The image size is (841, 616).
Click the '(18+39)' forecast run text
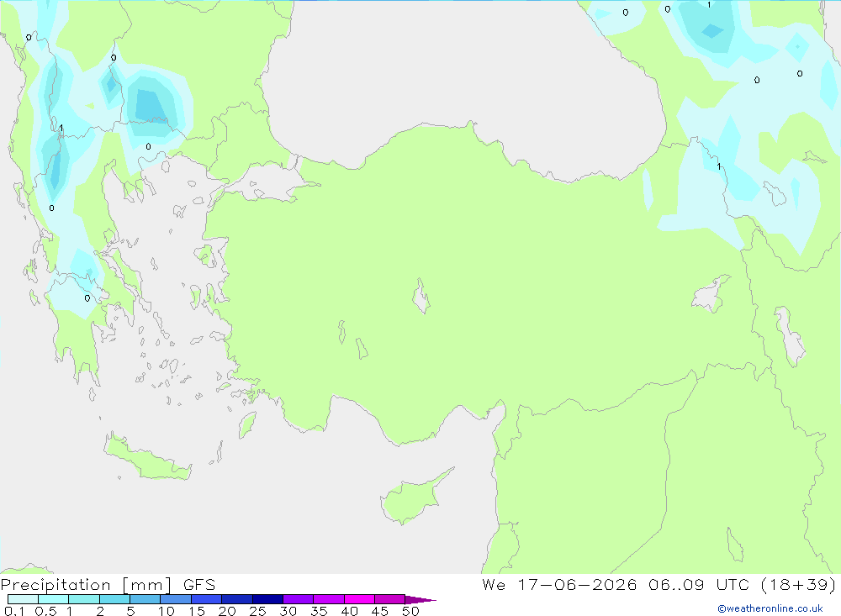[798, 584]
